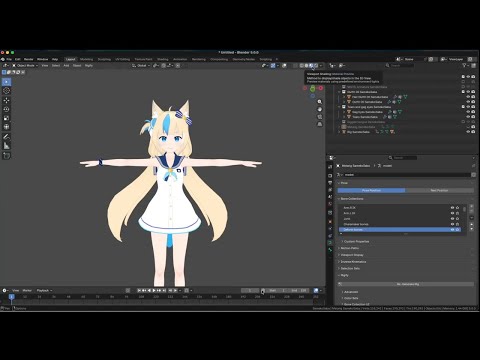
Task: Toggle eye for Rig SameKoSaba row
Action: (468, 132)
